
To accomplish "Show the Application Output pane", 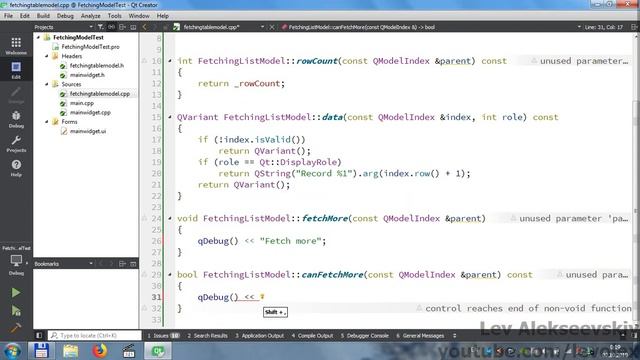I will (x=260, y=336).
